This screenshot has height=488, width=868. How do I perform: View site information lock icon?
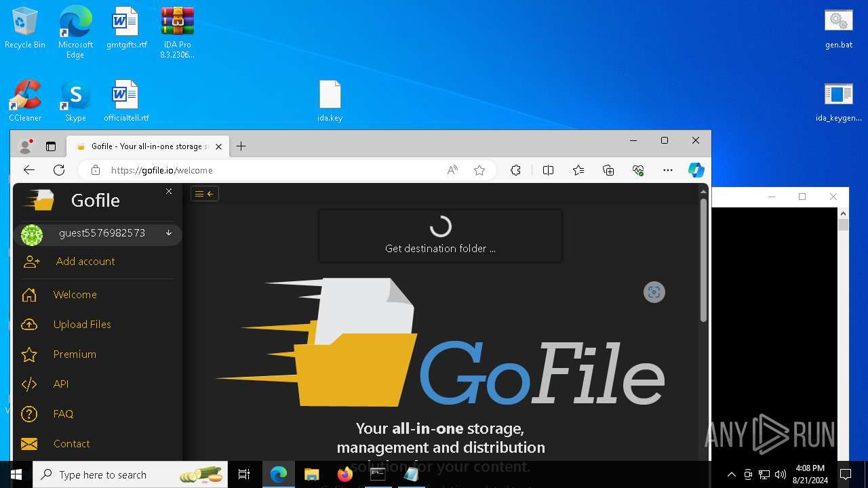pos(96,170)
